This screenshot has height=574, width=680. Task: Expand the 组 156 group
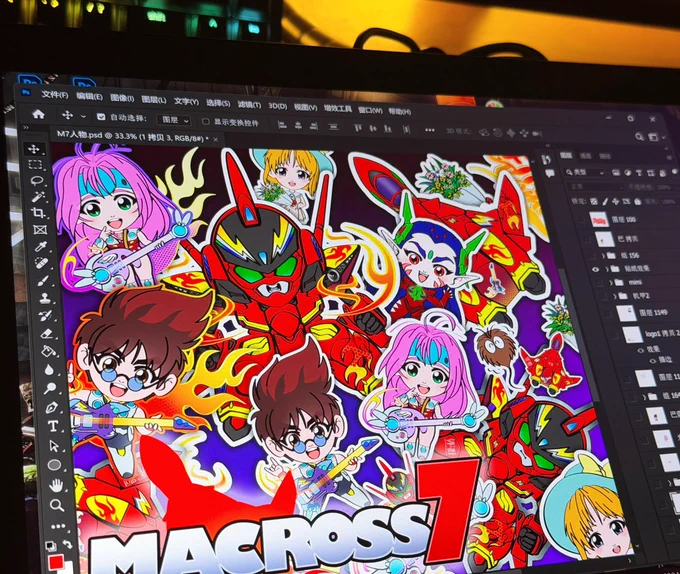coord(603,255)
